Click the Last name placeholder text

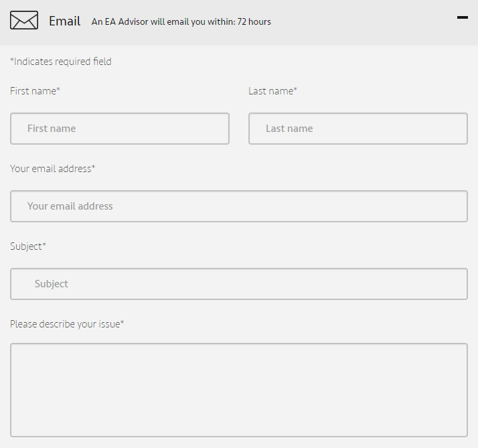point(289,129)
